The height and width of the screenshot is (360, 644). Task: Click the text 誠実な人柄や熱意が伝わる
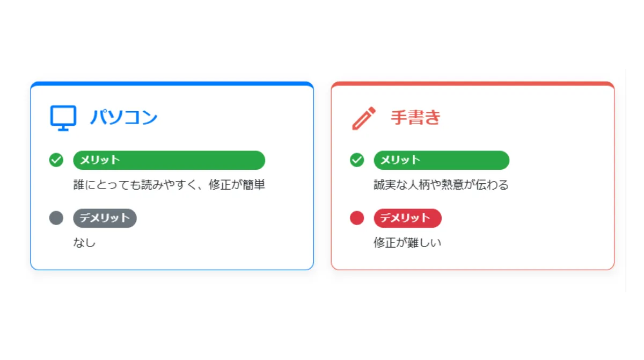(x=441, y=185)
